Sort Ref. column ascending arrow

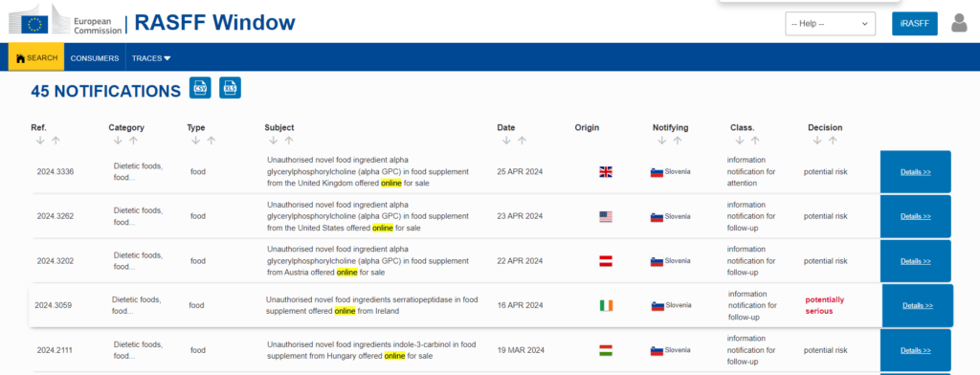(x=56, y=141)
